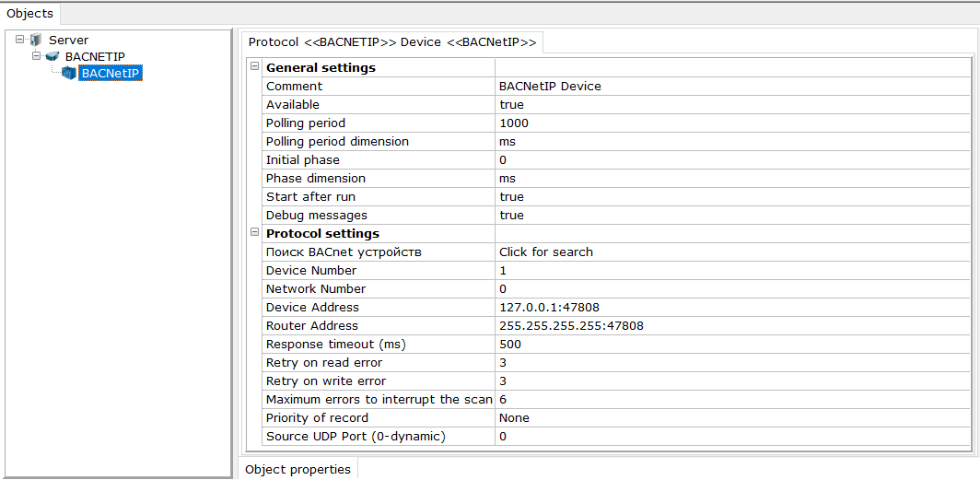Edit the Retry on read error value
This screenshot has width=980, height=480.
[x=732, y=363]
